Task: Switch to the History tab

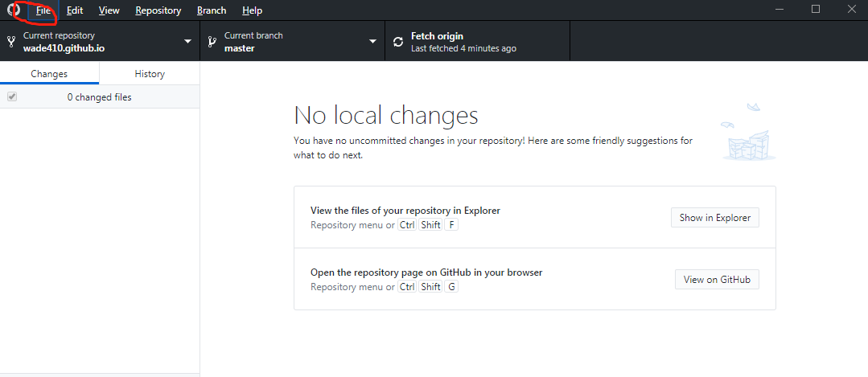Action: [150, 74]
